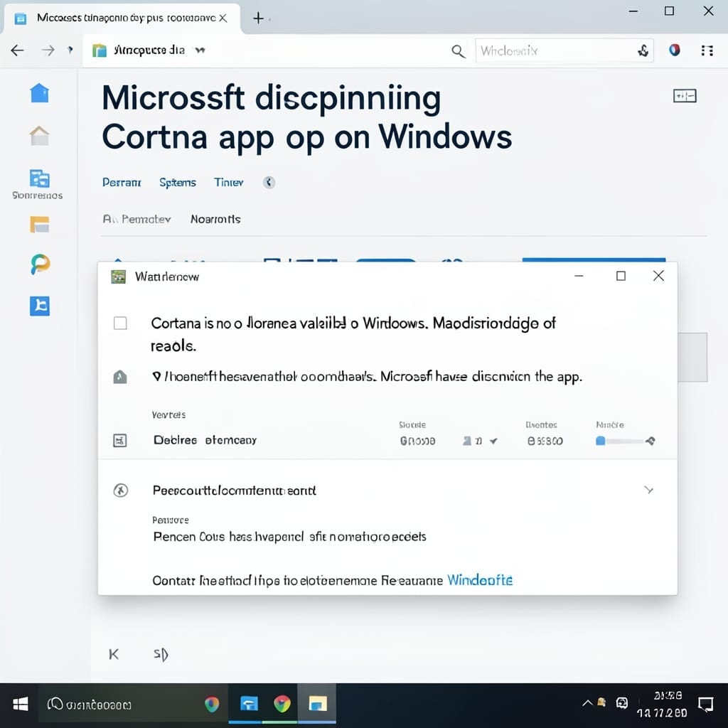728x728 pixels.
Task: Expand the Peescourttelocmntenrt section chevron
Action: [648, 490]
